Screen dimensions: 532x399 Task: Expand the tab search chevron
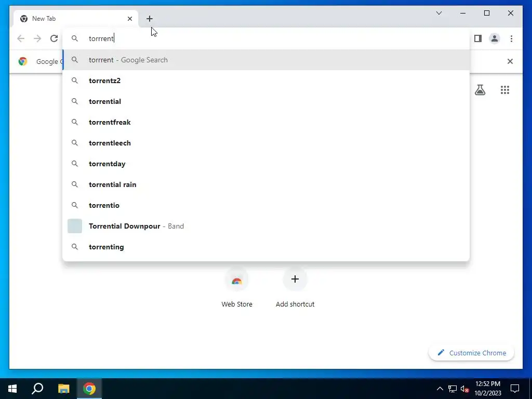coord(438,13)
